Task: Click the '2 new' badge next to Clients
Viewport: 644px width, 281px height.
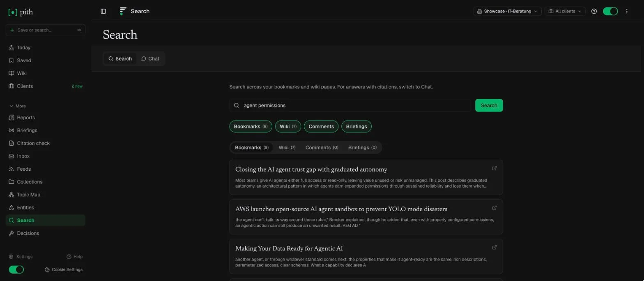Action: [x=77, y=86]
